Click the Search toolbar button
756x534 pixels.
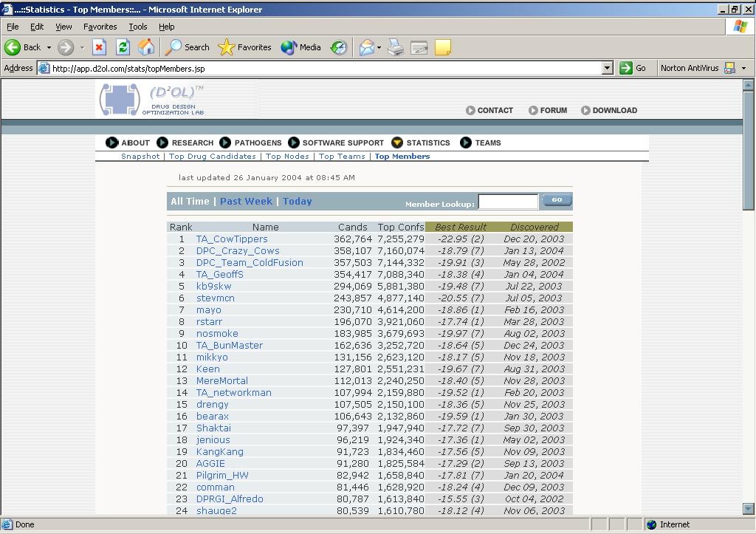pyautogui.click(x=187, y=47)
